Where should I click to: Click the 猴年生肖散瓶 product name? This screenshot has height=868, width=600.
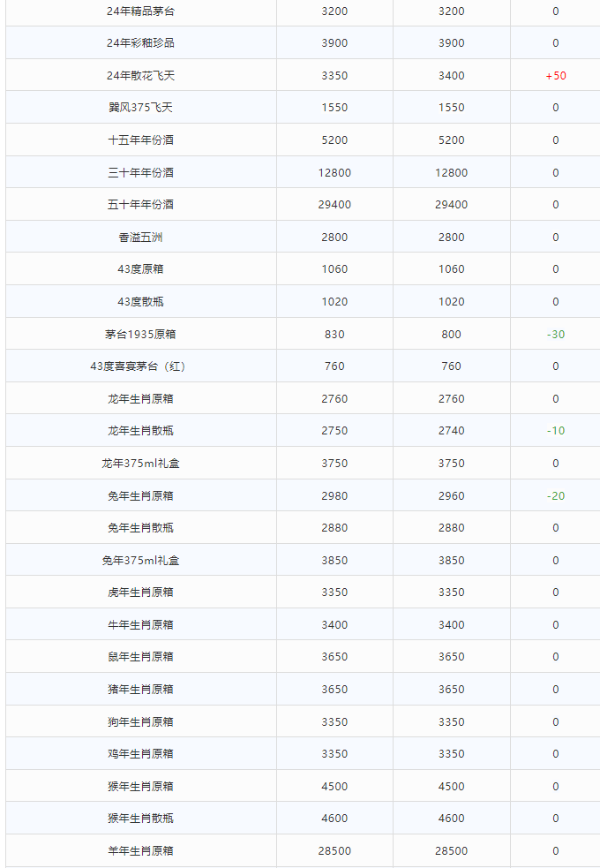point(140,819)
